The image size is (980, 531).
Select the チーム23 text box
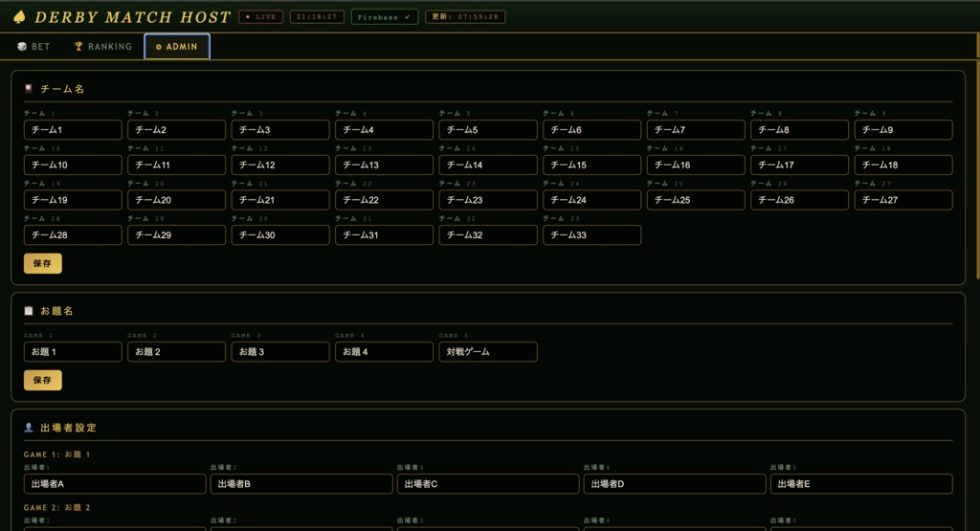(x=487, y=200)
